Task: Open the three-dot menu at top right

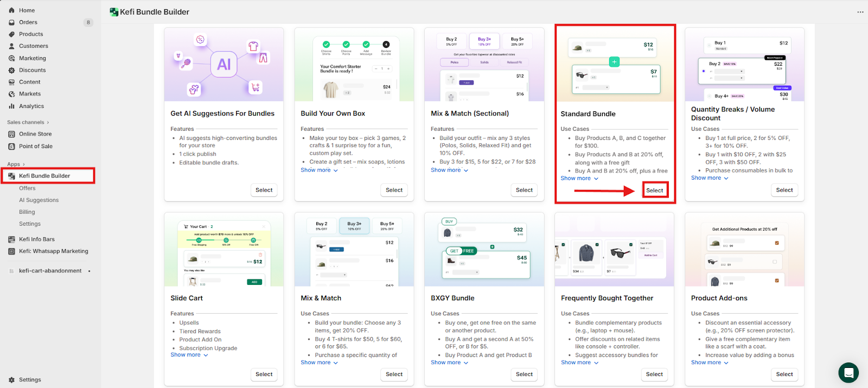Action: pyautogui.click(x=860, y=12)
